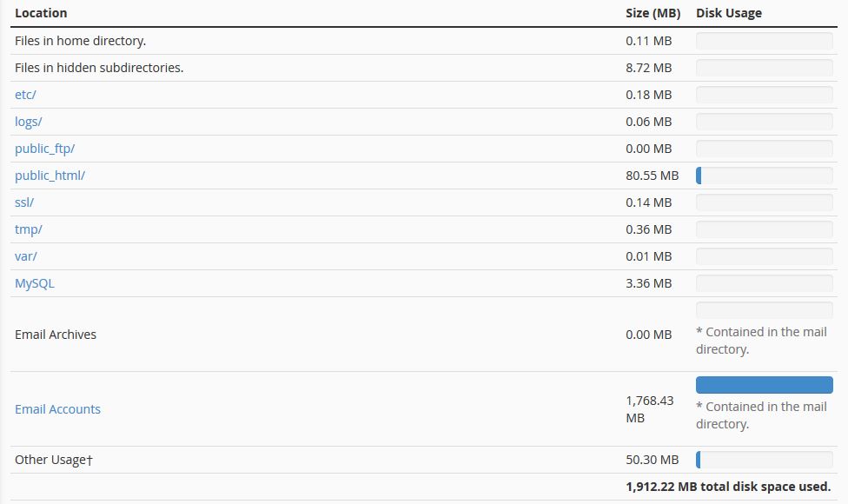This screenshot has width=848, height=504.
Task: Open the ssl/ directory link
Action: pos(24,202)
